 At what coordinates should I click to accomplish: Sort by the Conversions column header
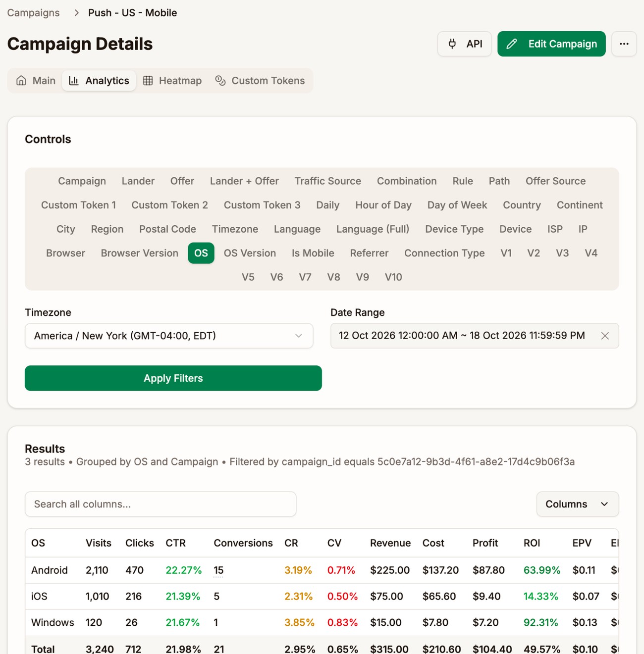[243, 543]
